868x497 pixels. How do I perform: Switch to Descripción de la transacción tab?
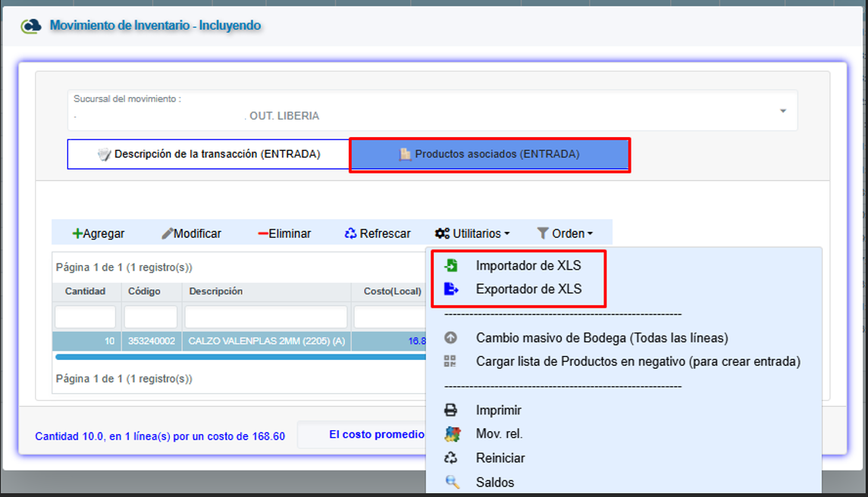pos(208,154)
